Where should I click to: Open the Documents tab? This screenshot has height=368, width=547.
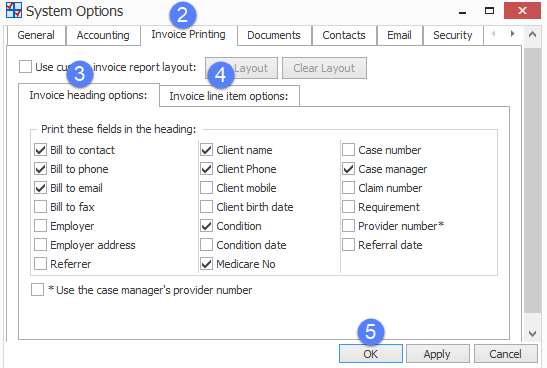274,35
